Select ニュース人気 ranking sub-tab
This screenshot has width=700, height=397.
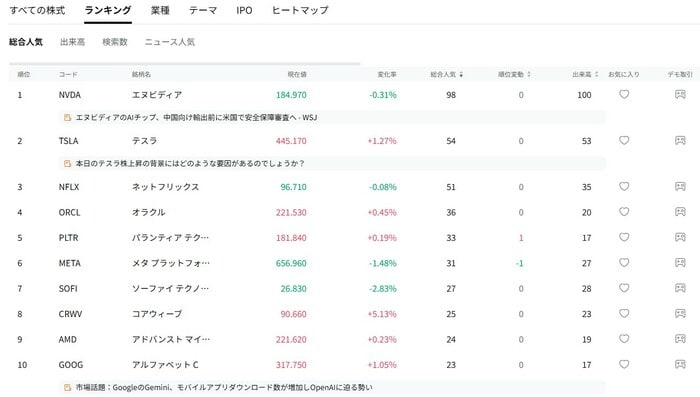click(x=170, y=42)
